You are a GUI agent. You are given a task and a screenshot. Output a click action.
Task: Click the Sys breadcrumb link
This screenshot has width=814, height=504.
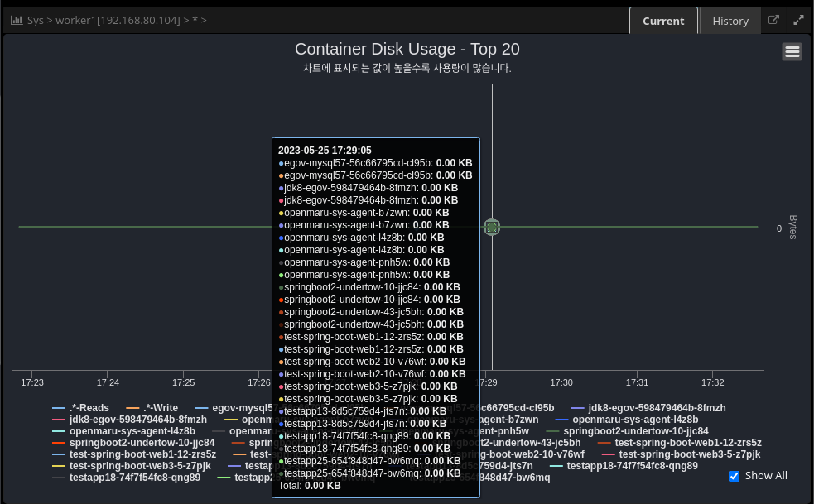35,21
